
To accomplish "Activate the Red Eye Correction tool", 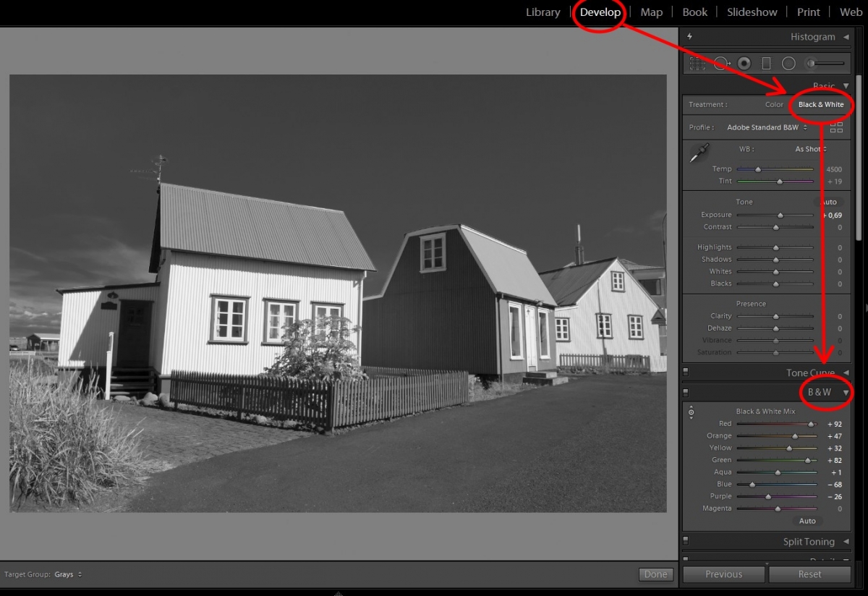I will [744, 64].
